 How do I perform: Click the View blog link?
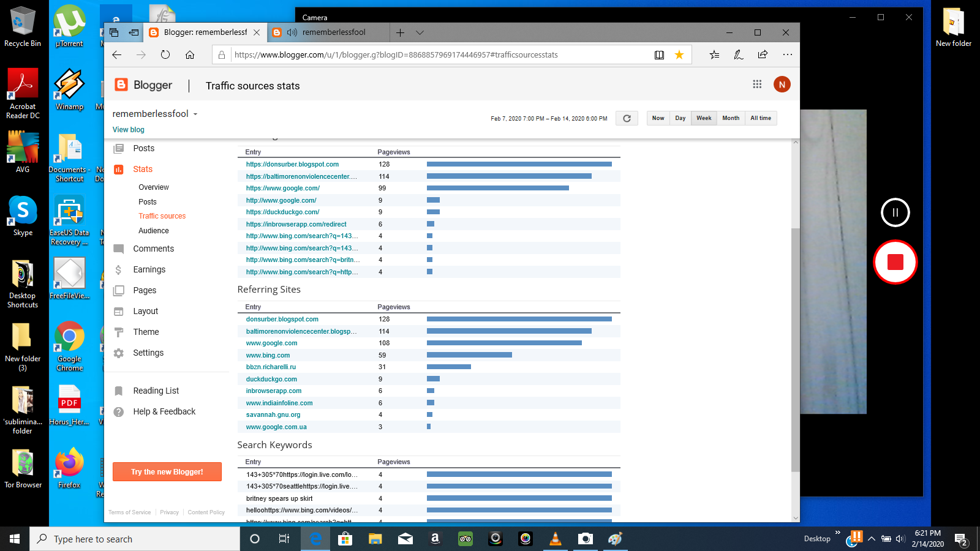[129, 130]
